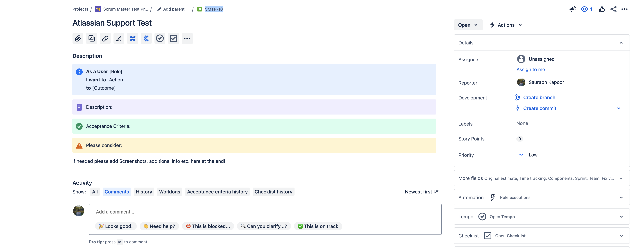Click the give feedback megaphone icon
644x248 pixels.
pos(572,9)
